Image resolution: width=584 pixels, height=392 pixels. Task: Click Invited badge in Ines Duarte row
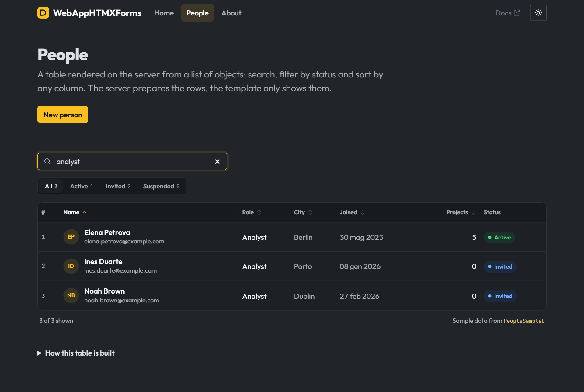point(500,267)
